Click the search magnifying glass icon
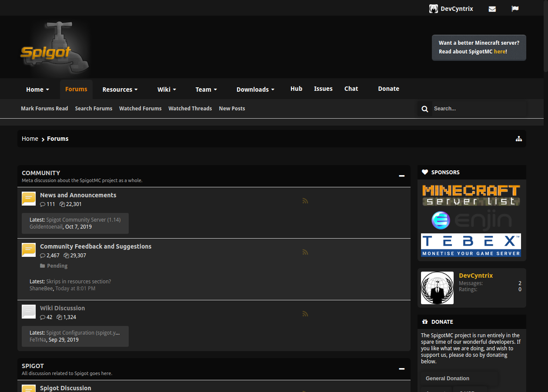548x392 pixels. tap(424, 109)
